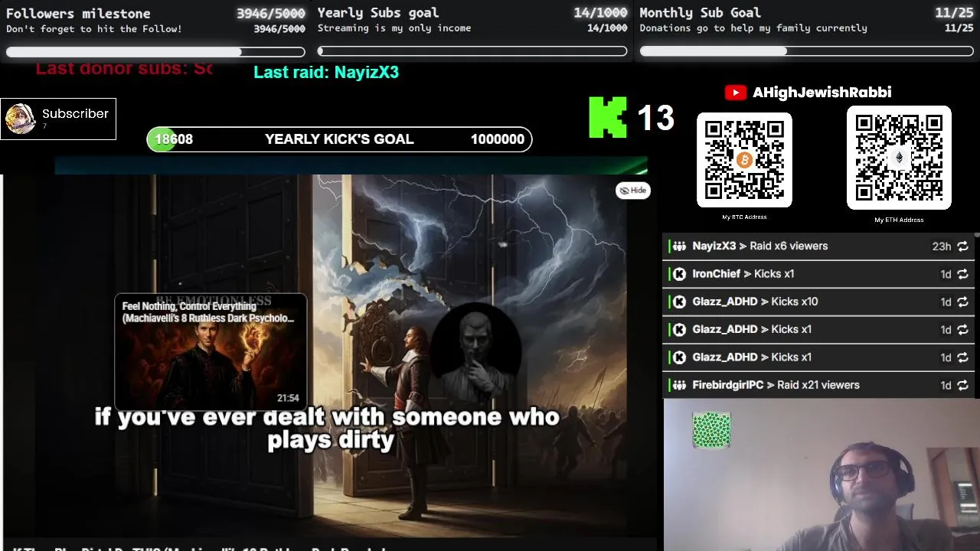Click the My BTC Address caption

pos(744,217)
